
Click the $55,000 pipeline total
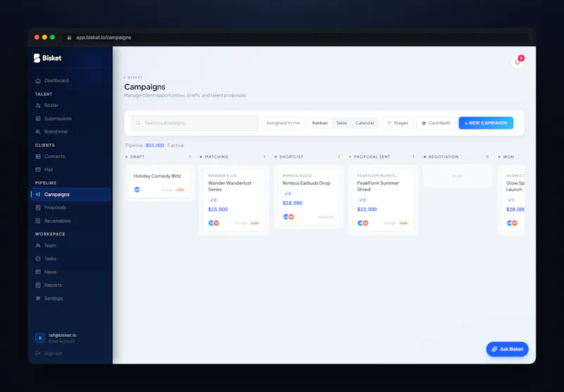click(x=155, y=145)
